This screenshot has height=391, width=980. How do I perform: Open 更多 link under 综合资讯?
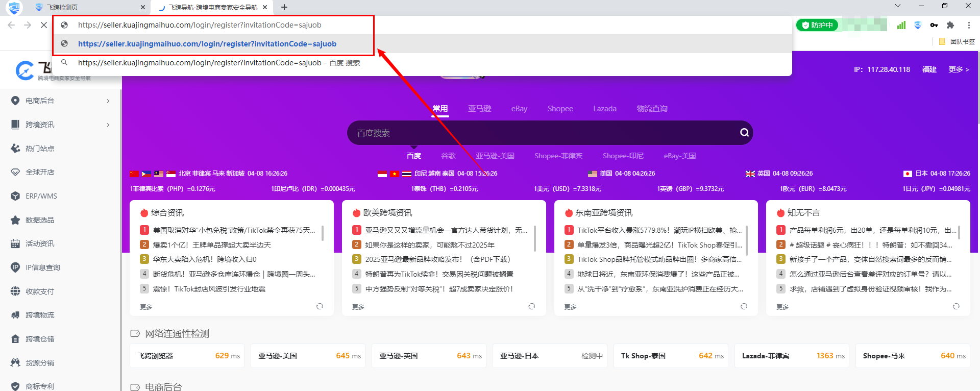tap(146, 307)
